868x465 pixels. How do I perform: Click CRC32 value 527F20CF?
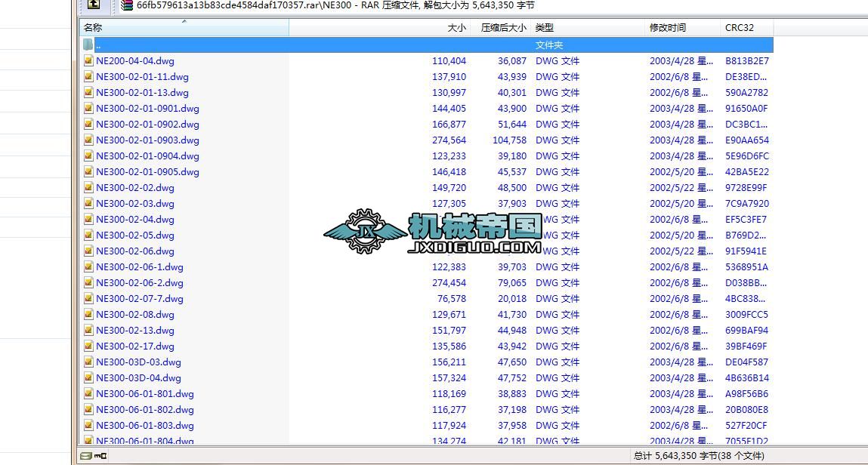[x=746, y=426]
